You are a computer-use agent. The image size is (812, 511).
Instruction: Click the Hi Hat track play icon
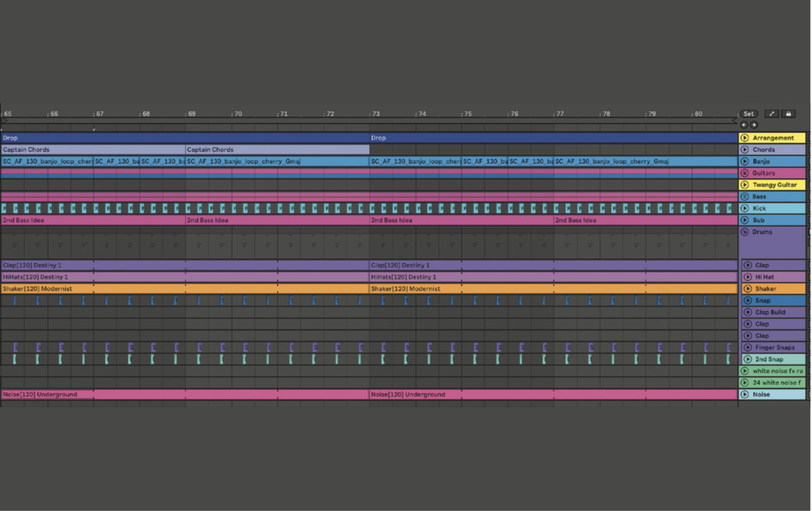coord(744,276)
